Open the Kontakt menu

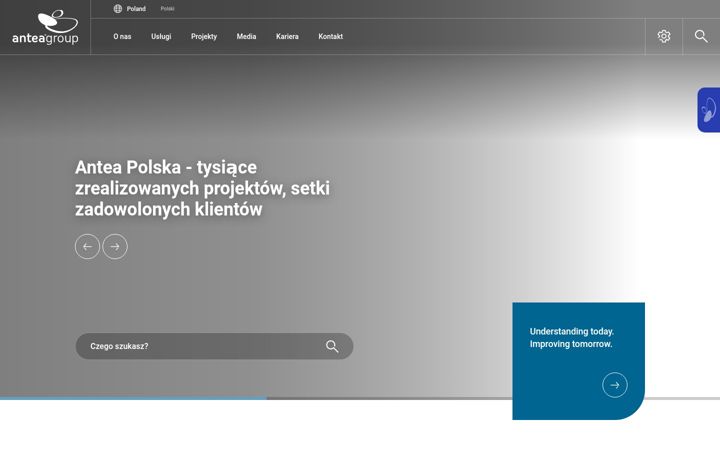click(331, 36)
